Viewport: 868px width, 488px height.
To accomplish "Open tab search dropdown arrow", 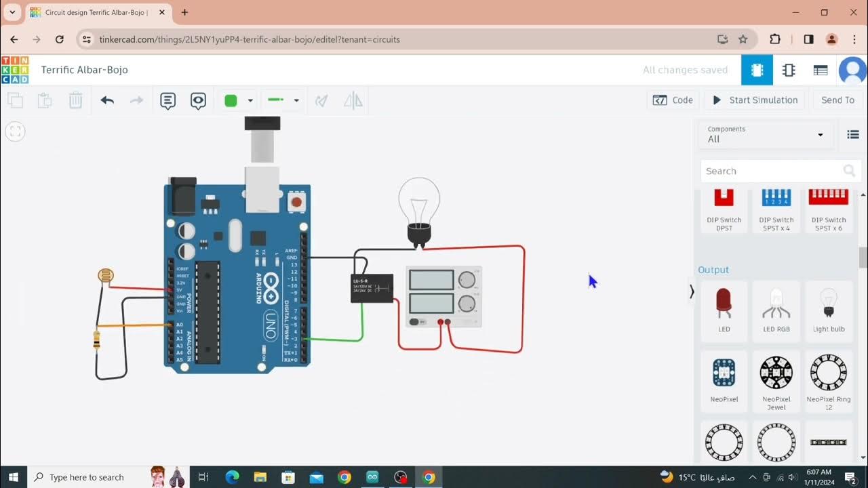I will pos(12,12).
